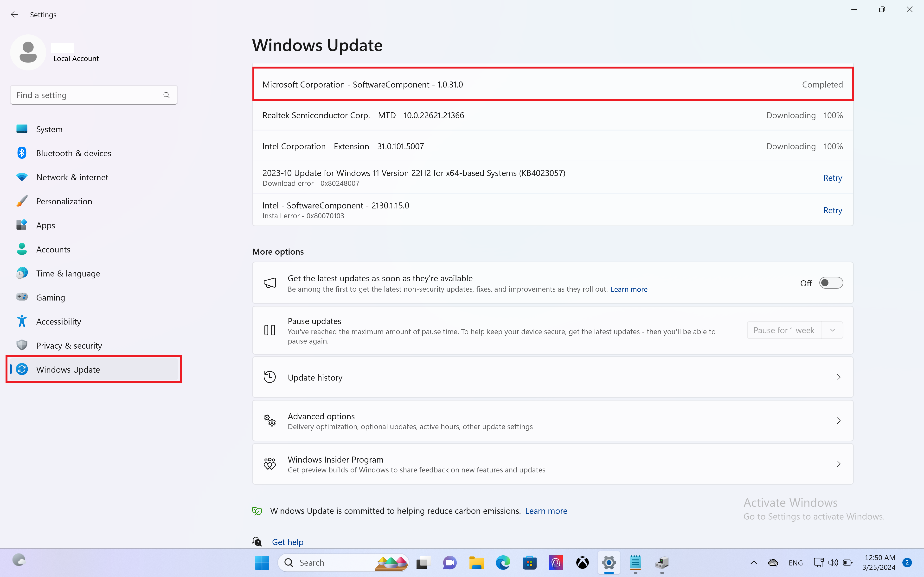The image size is (924, 577).
Task: Open the Xbox app from taskbar
Action: (582, 563)
